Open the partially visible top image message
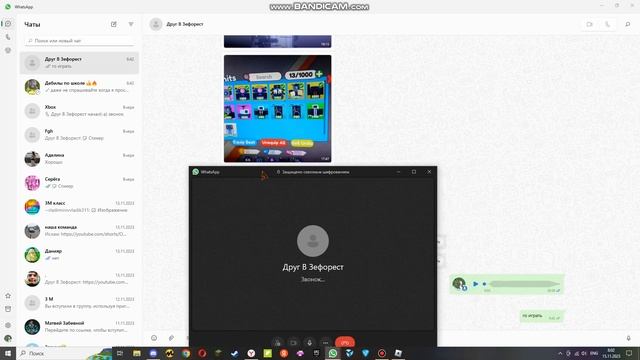Screen dimensions: 640x360 (x=278, y=41)
